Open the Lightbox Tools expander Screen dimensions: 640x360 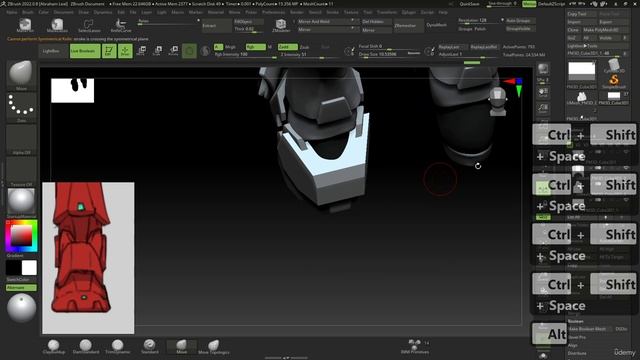pyautogui.click(x=583, y=46)
